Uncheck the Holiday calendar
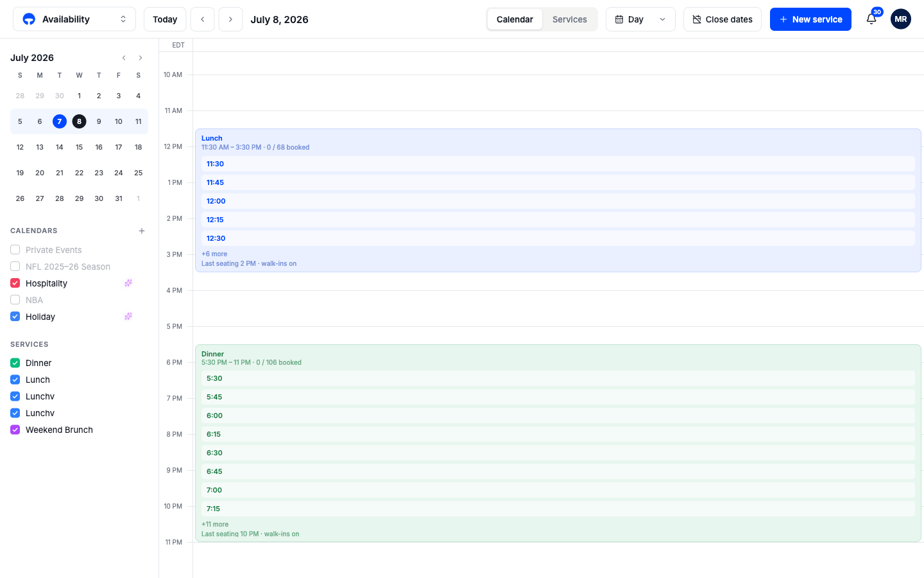 point(15,317)
